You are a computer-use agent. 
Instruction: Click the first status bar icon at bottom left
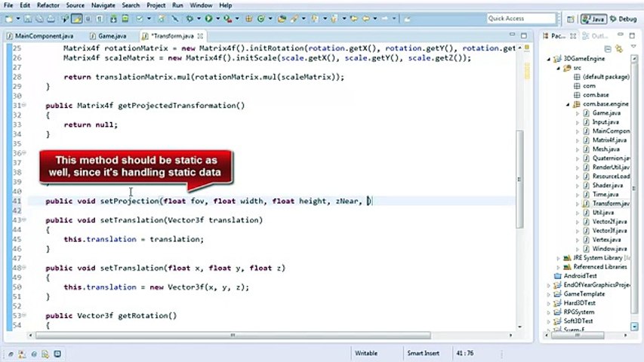[11, 354]
